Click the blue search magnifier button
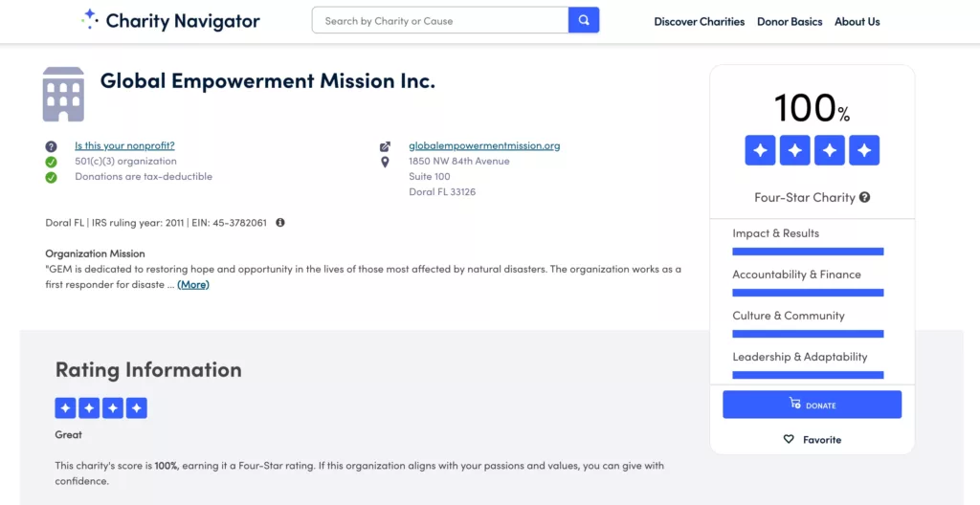Image resolution: width=980 pixels, height=505 pixels. (x=584, y=20)
